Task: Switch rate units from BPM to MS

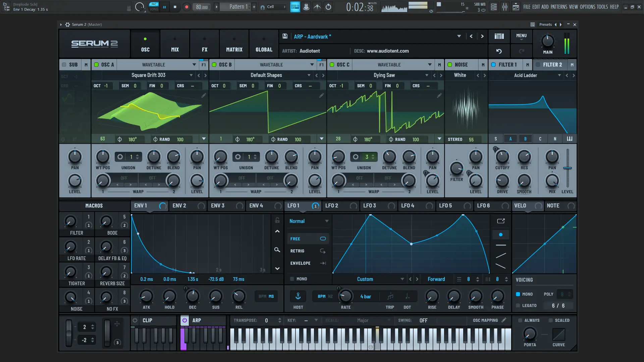Action: point(271,296)
